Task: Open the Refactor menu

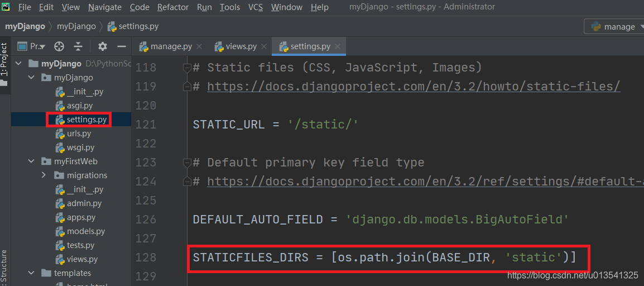Action: [x=173, y=7]
